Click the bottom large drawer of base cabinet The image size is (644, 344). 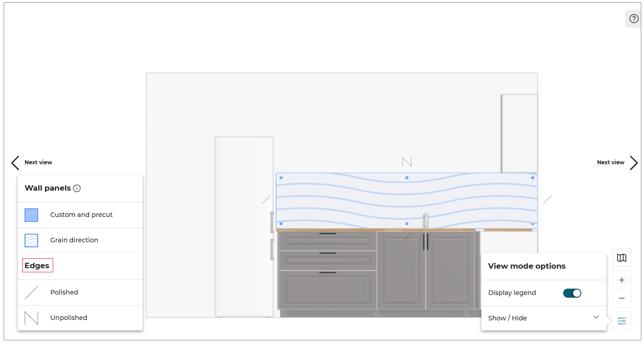point(327,290)
